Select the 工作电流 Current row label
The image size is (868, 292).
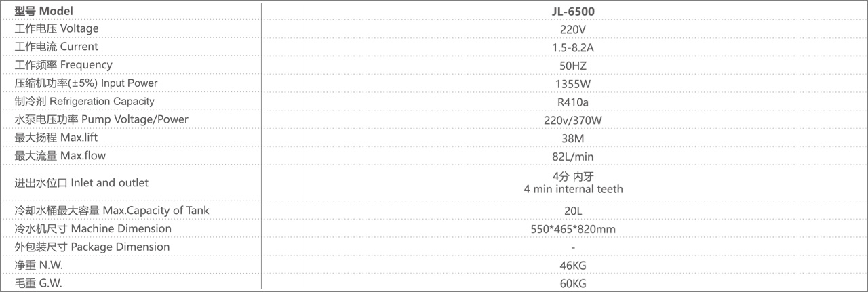coord(56,47)
